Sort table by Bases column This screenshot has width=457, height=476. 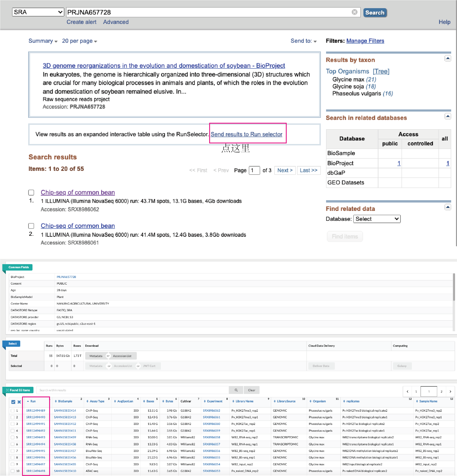148,401
